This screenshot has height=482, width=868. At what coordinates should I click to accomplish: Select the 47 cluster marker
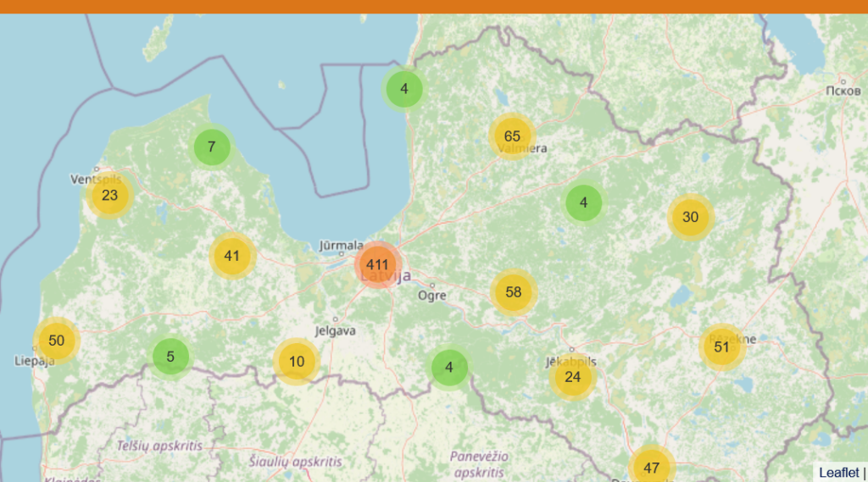(651, 468)
